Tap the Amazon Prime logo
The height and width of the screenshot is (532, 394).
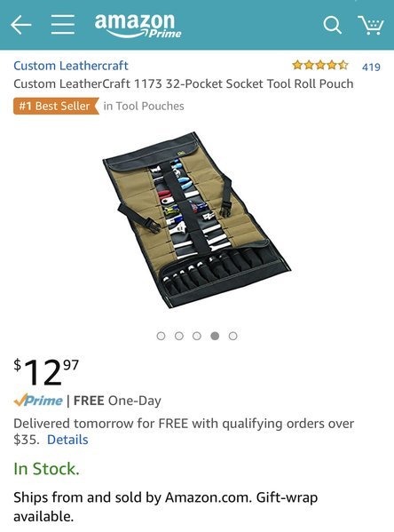coord(138,26)
